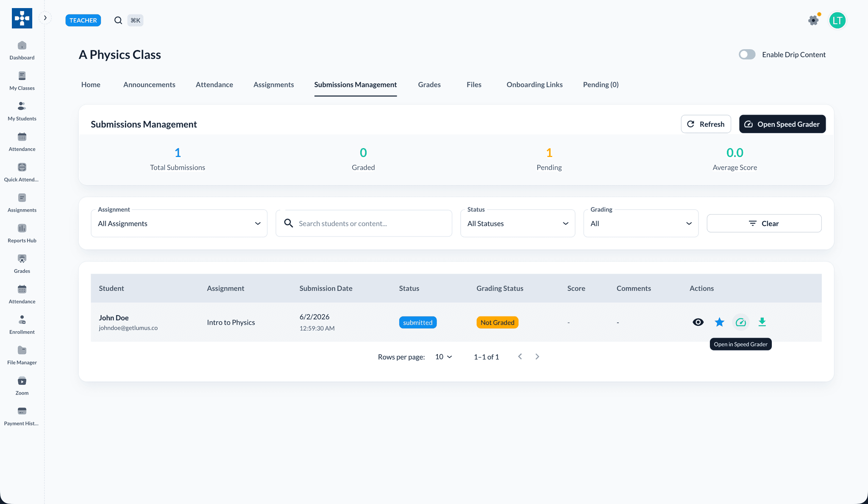Click the Refresh button
Viewport: 868px width, 504px height.
point(706,124)
